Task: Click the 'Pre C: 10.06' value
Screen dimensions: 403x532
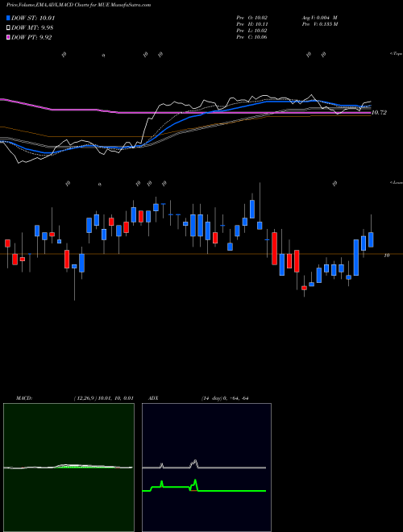Action: click(251, 37)
